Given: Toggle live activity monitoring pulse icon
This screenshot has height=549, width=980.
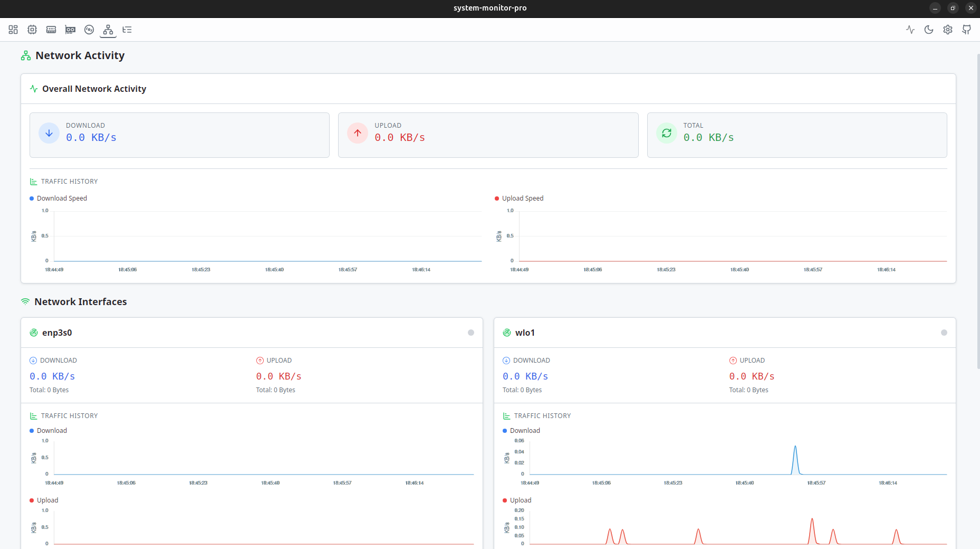Looking at the screenshot, I should point(910,30).
